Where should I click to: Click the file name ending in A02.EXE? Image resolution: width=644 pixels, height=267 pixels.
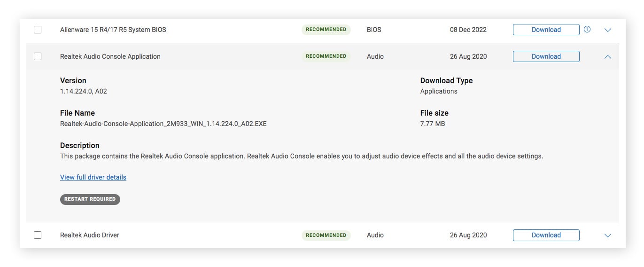click(x=163, y=124)
